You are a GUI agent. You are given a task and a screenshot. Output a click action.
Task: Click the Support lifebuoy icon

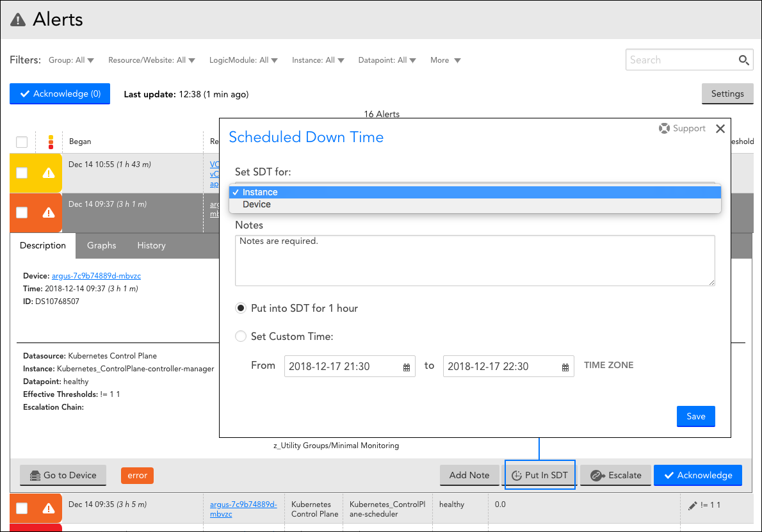(664, 129)
